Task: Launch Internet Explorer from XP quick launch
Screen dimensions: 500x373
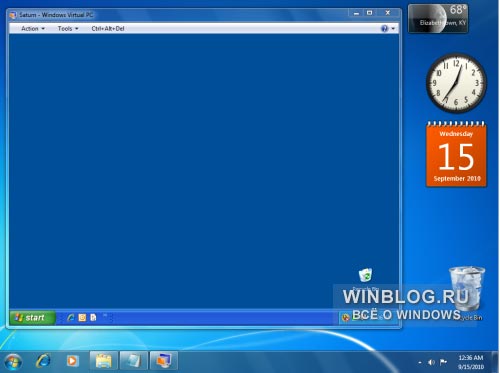Action: coord(71,318)
